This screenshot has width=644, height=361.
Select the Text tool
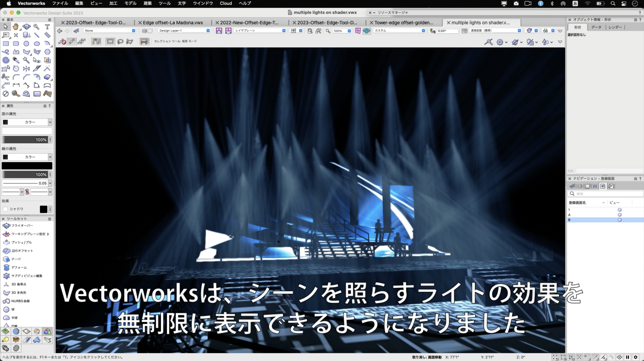coord(47,27)
